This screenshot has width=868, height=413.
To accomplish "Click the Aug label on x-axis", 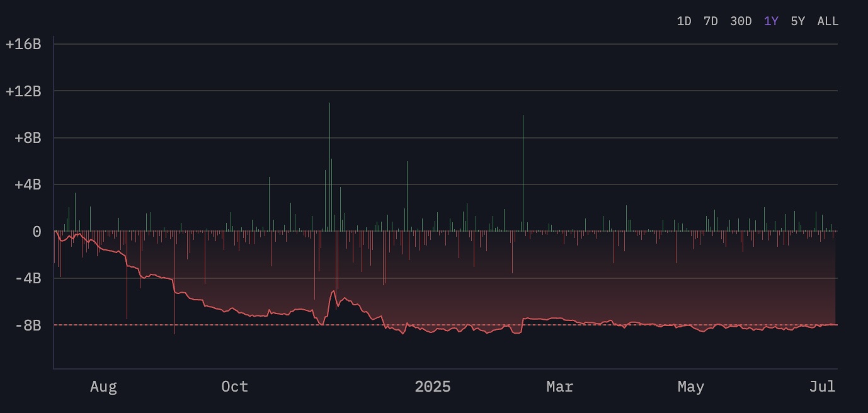I will [x=103, y=387].
